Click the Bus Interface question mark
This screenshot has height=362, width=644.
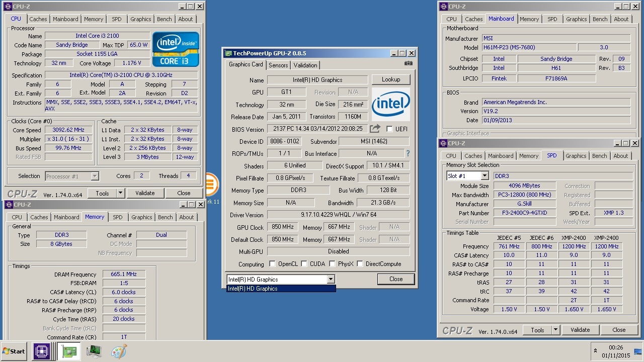pyautogui.click(x=408, y=153)
